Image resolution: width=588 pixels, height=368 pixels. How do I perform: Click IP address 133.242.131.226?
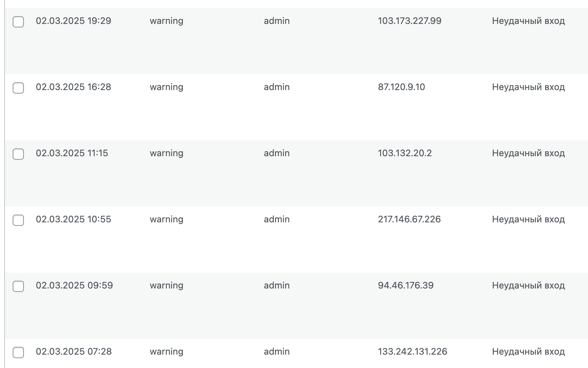(412, 352)
